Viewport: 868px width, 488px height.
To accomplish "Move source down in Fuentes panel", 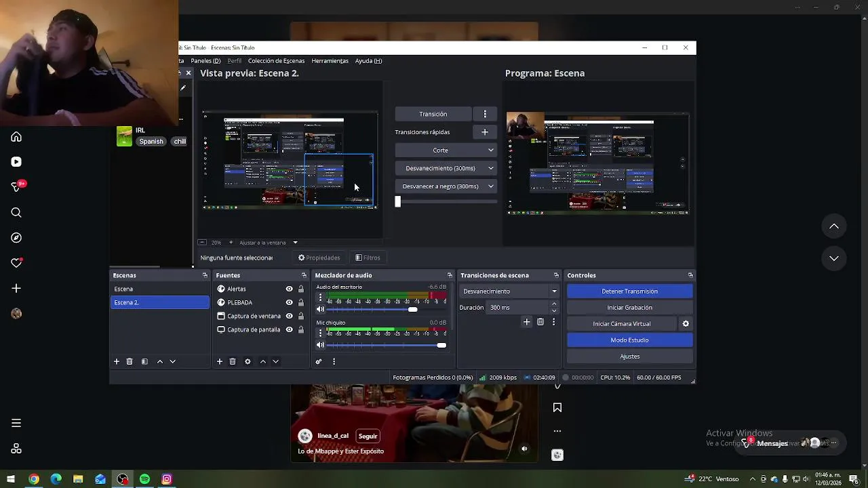I will pyautogui.click(x=275, y=362).
